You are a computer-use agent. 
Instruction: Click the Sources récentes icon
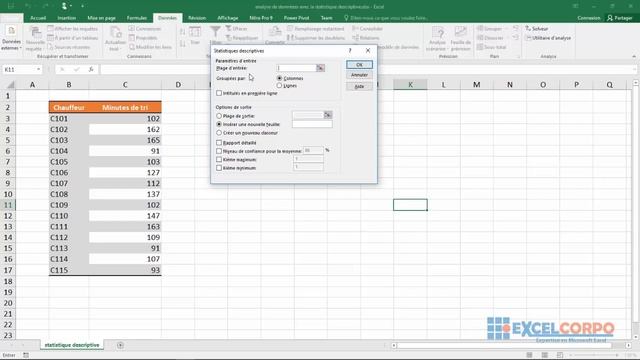(x=51, y=47)
